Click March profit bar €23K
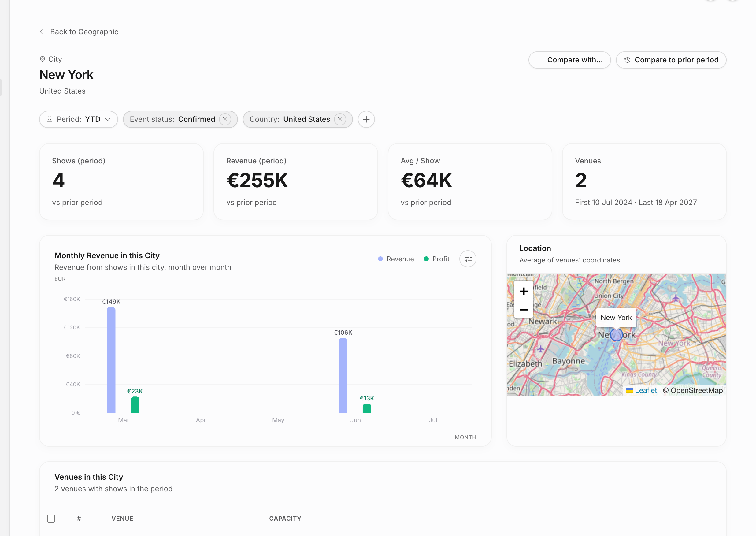Viewport: 756px width, 536px height. [x=135, y=405]
